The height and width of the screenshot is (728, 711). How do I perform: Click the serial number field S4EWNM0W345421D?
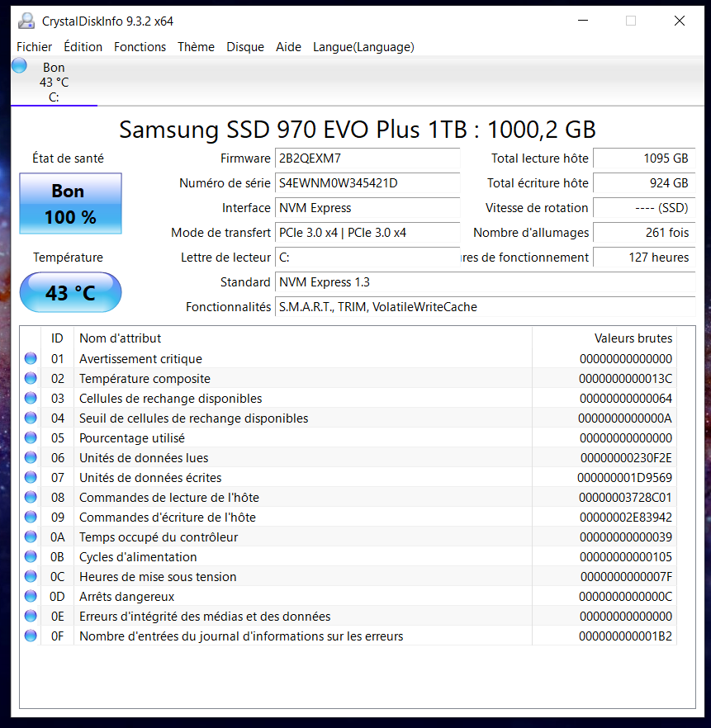[x=367, y=183]
